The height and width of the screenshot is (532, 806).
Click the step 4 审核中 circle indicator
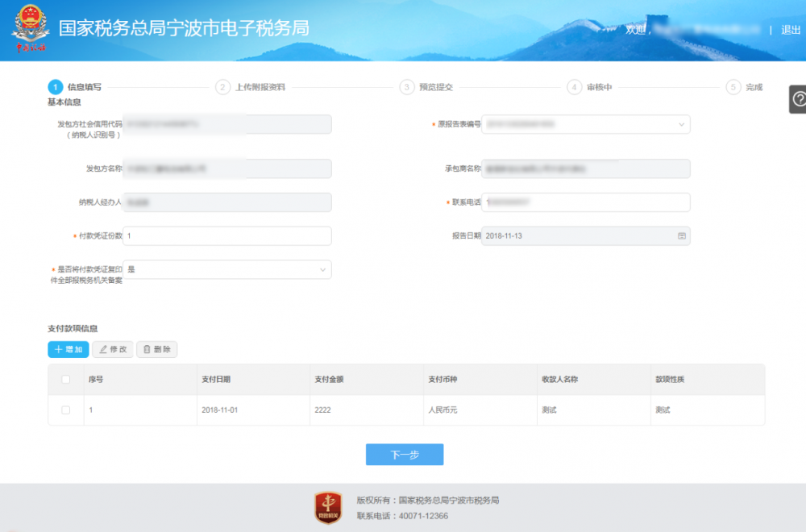point(575,86)
